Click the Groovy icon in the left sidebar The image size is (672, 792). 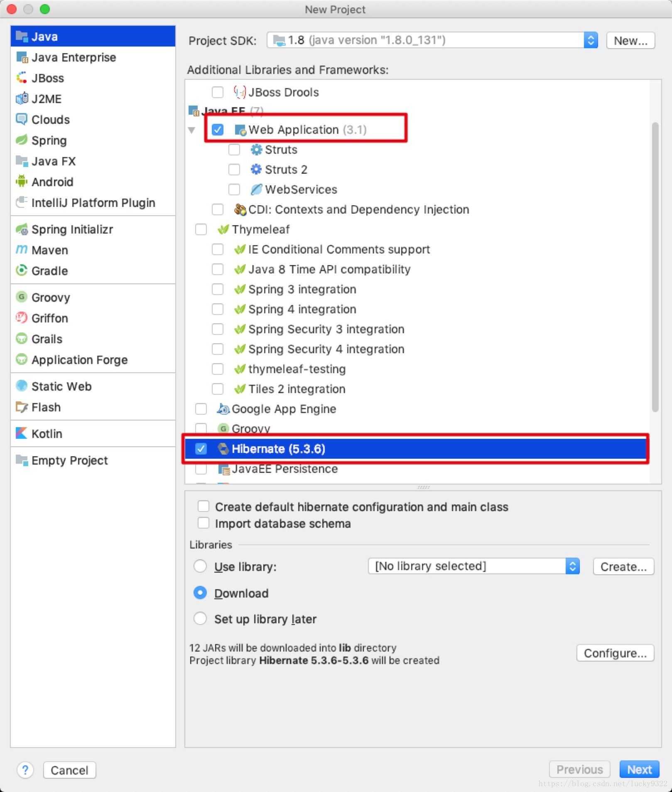22,298
